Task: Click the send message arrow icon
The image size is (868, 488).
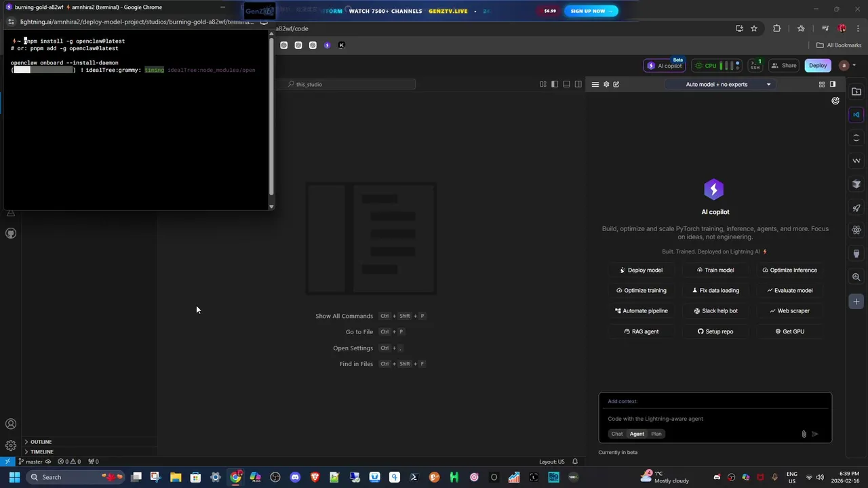Action: pyautogui.click(x=815, y=434)
